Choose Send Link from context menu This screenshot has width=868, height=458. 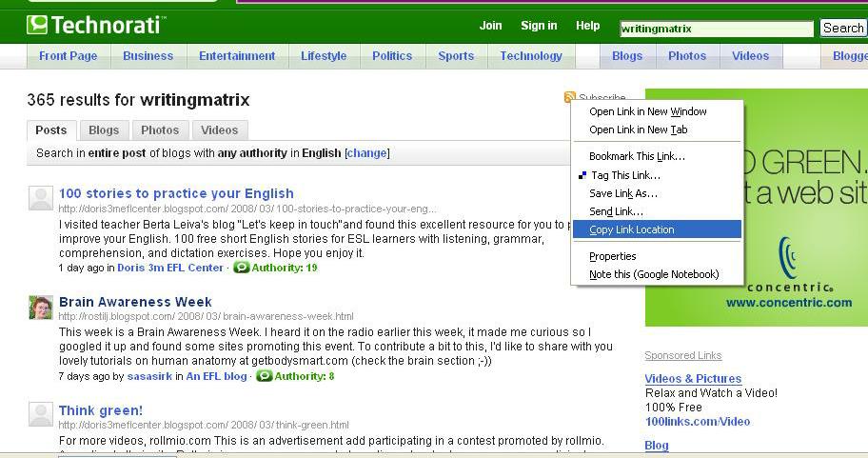click(657, 211)
